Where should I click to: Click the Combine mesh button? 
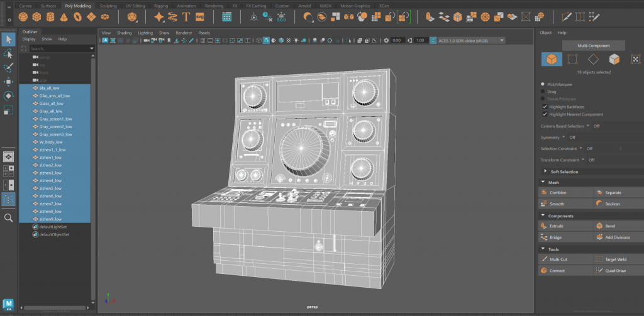565,192
